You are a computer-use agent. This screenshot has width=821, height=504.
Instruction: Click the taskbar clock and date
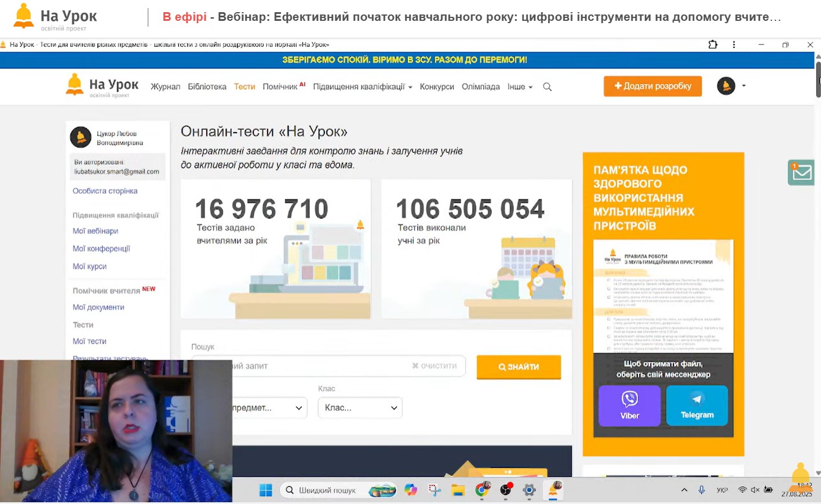[x=797, y=490]
